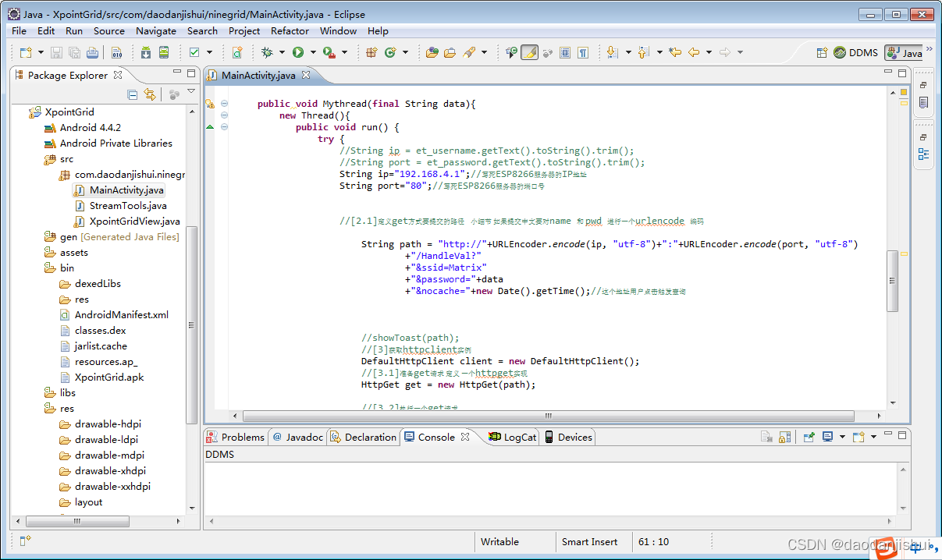Open the External Tools dropdown arrow
Image resolution: width=942 pixels, height=560 pixels.
(343, 52)
